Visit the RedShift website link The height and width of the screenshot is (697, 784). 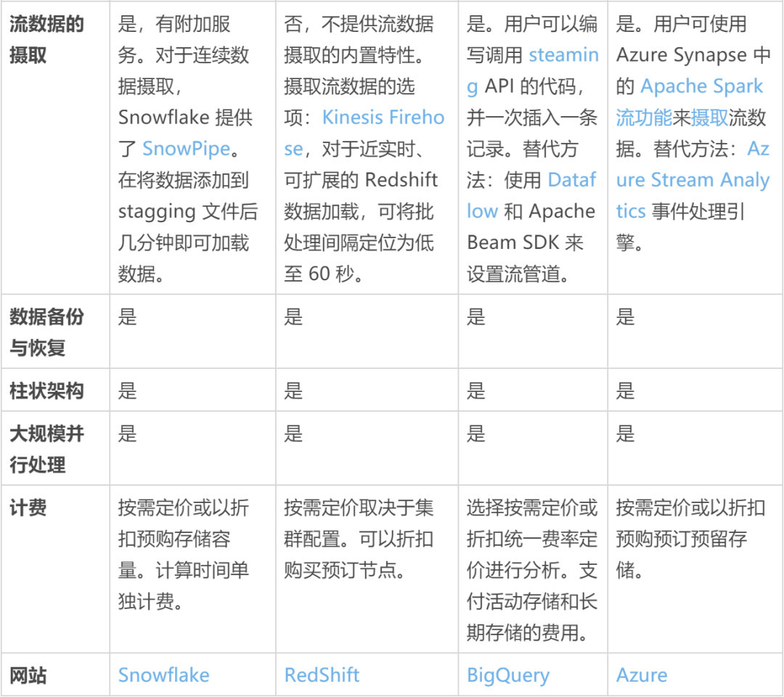click(322, 675)
